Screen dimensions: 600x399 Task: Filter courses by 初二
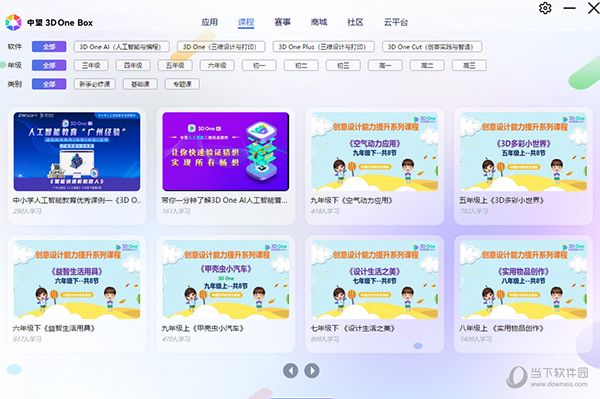pos(301,65)
